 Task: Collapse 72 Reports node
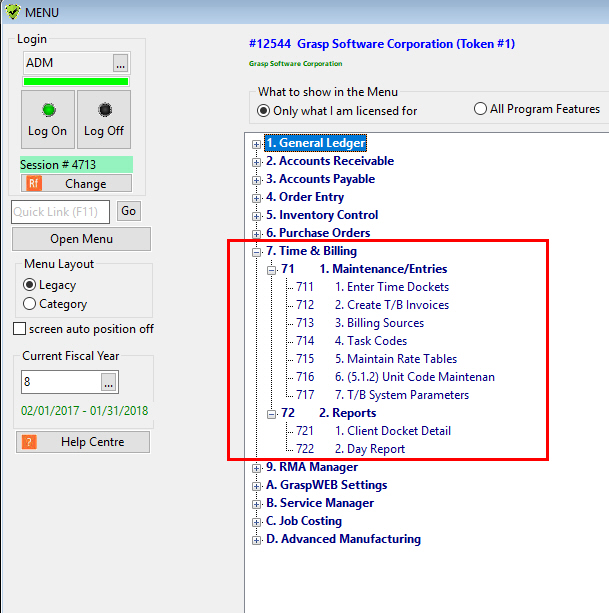271,414
